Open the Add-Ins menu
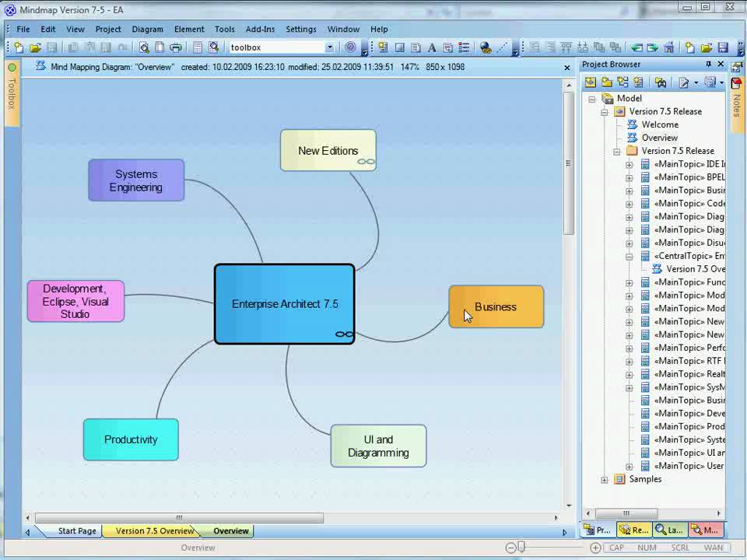This screenshot has width=747, height=560. pos(260,29)
